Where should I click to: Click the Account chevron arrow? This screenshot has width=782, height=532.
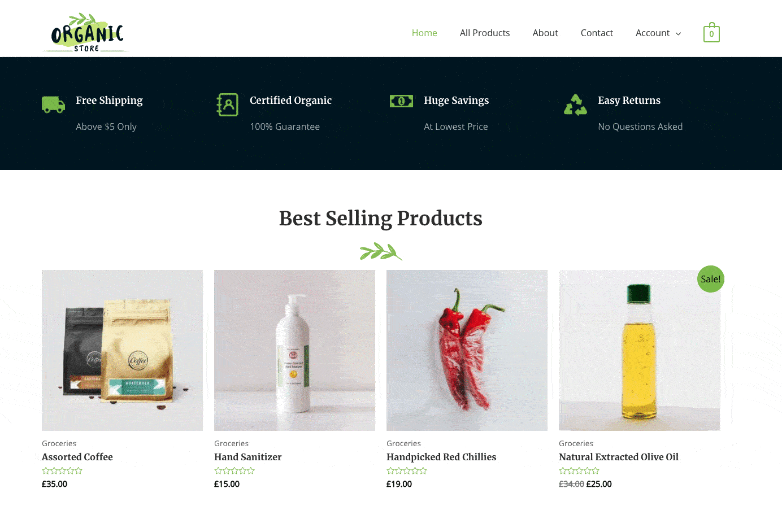pos(678,34)
